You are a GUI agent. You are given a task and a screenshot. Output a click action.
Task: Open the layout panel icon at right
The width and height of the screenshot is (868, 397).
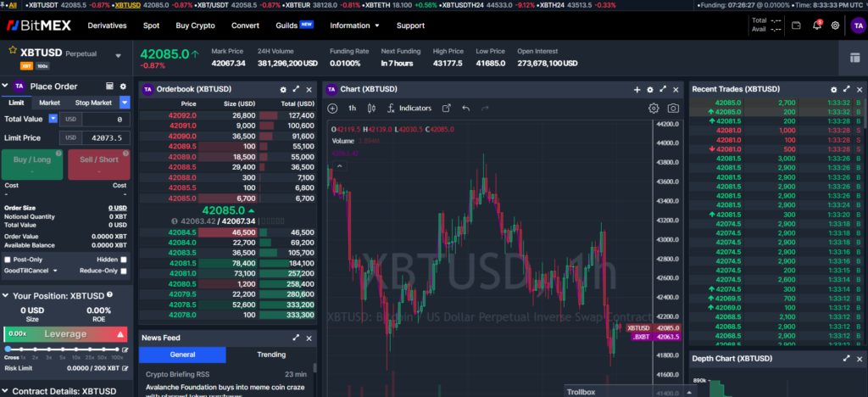[x=854, y=58]
